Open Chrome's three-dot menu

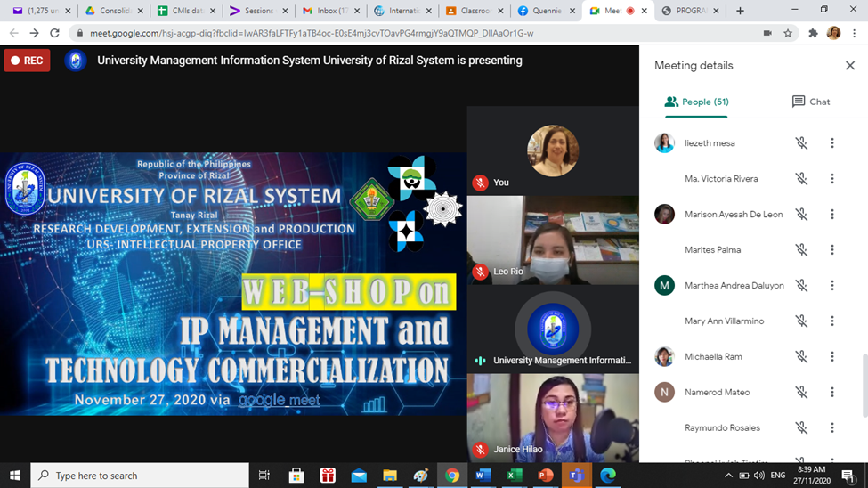coord(854,33)
